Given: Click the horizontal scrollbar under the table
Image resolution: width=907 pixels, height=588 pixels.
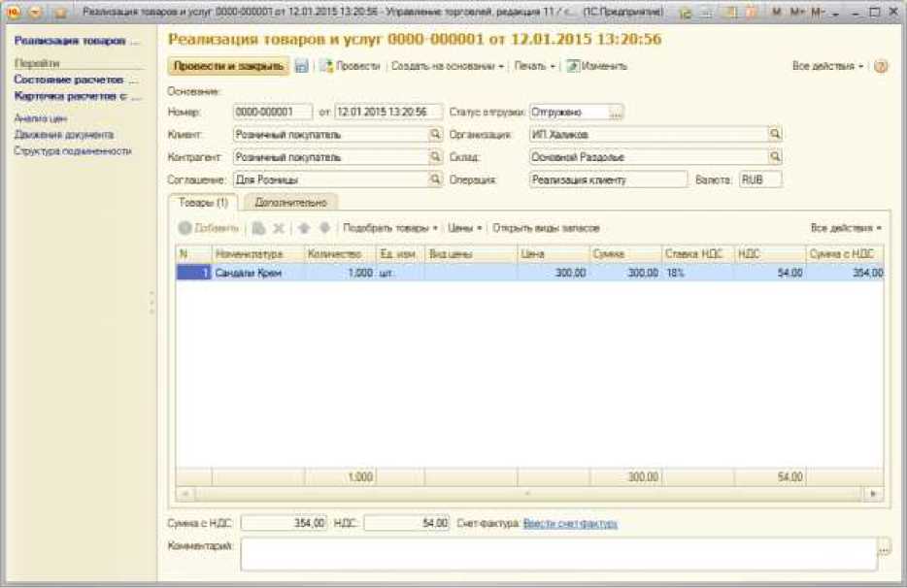Looking at the screenshot, I should click(x=529, y=494).
